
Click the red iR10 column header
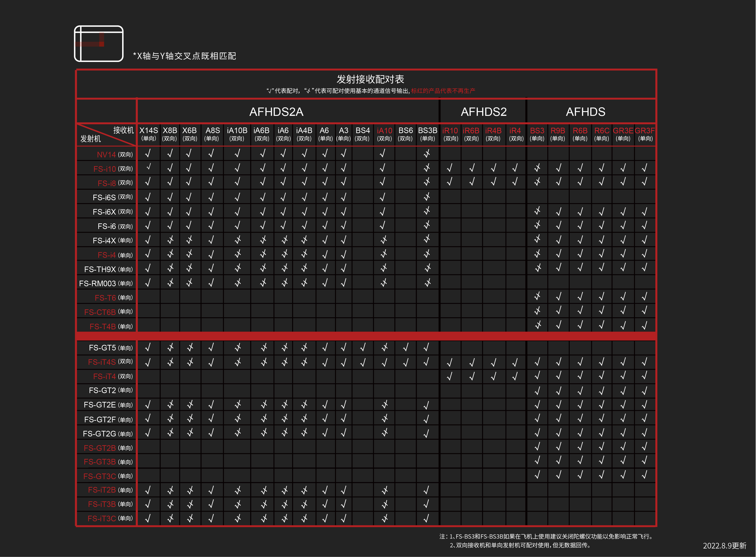450,134
